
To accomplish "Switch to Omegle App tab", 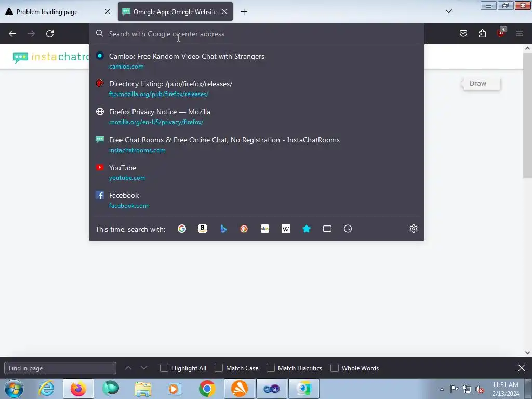I will click(x=175, y=11).
